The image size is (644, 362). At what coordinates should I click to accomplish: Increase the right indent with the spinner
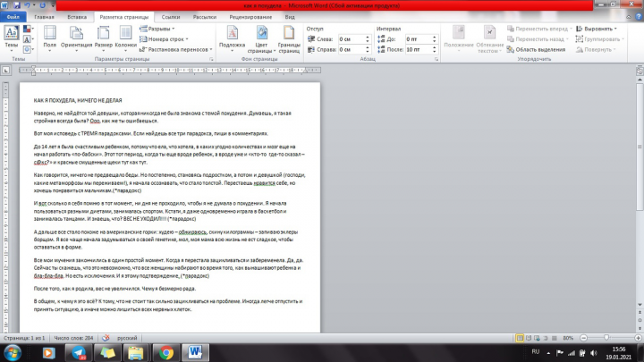tap(368, 47)
